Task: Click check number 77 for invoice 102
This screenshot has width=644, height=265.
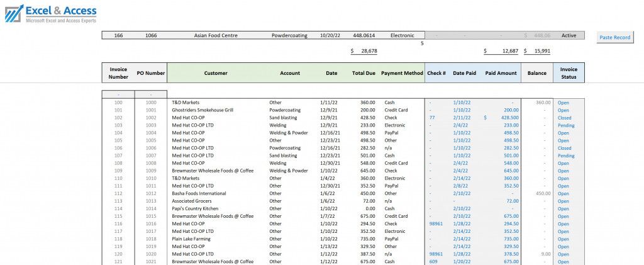Action: [431, 118]
